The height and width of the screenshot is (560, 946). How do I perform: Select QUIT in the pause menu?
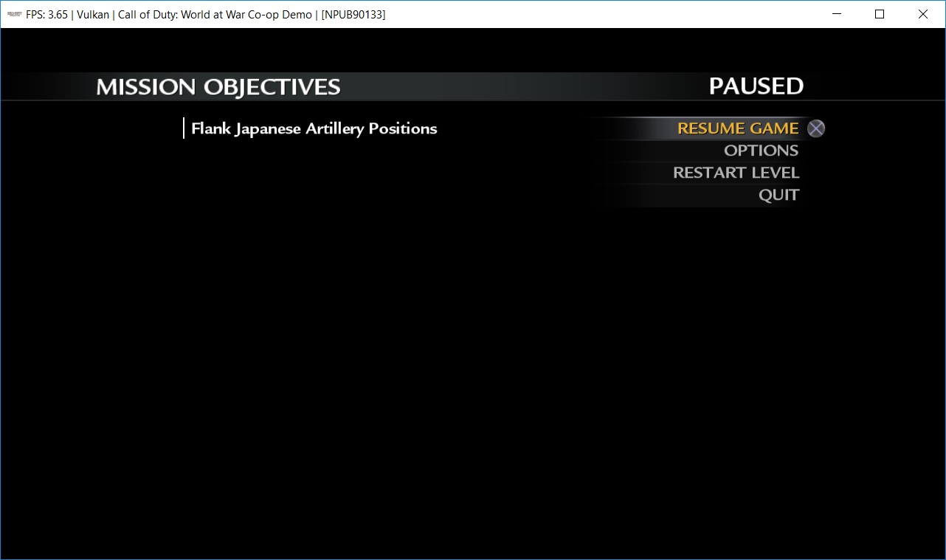pos(778,195)
